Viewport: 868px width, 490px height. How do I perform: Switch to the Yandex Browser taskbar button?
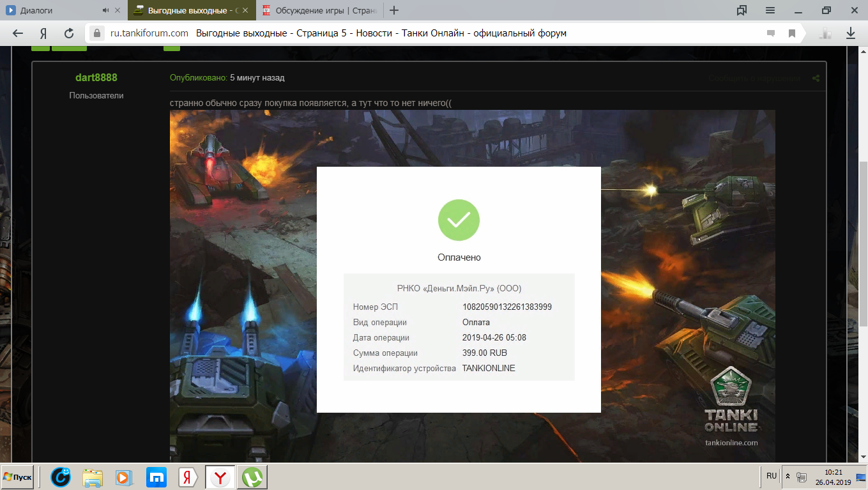coord(220,477)
